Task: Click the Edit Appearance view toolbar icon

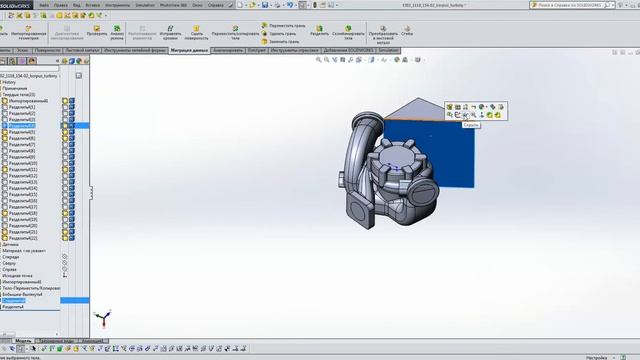Action: pos(397,60)
